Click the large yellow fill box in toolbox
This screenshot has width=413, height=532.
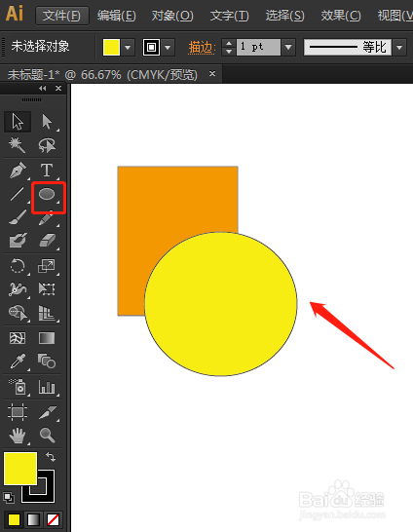[x=20, y=469]
